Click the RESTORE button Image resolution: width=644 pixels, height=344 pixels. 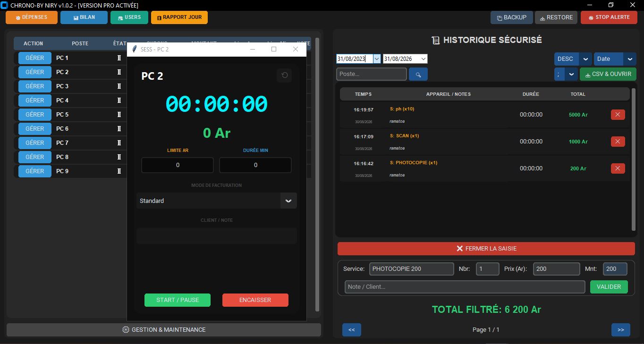point(556,17)
